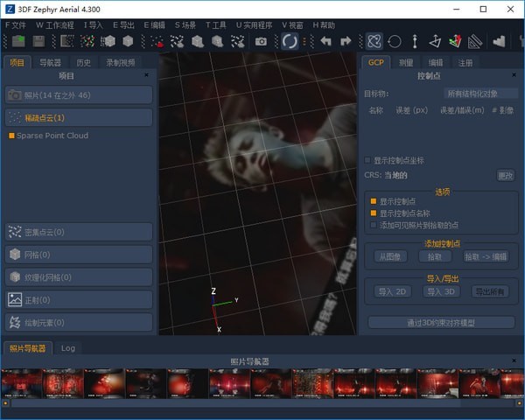Screen dimensions: 525x420
Task: Click the circular refresh toolbar icon
Action: (x=290, y=41)
